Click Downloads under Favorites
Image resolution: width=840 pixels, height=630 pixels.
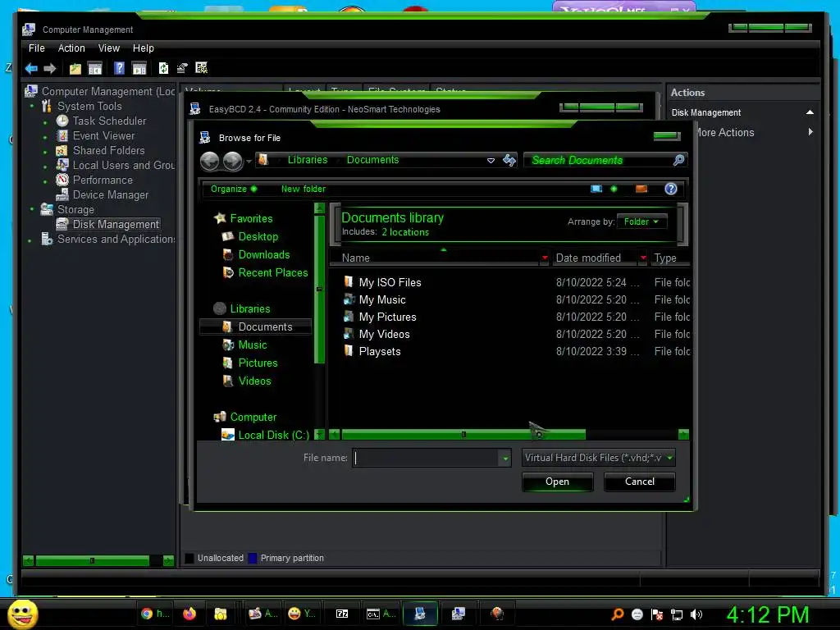point(263,254)
